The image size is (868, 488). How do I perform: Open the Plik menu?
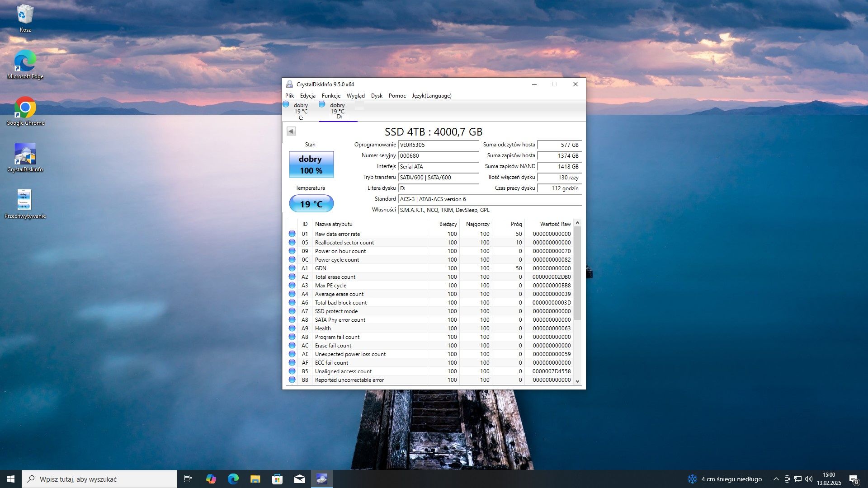289,96
